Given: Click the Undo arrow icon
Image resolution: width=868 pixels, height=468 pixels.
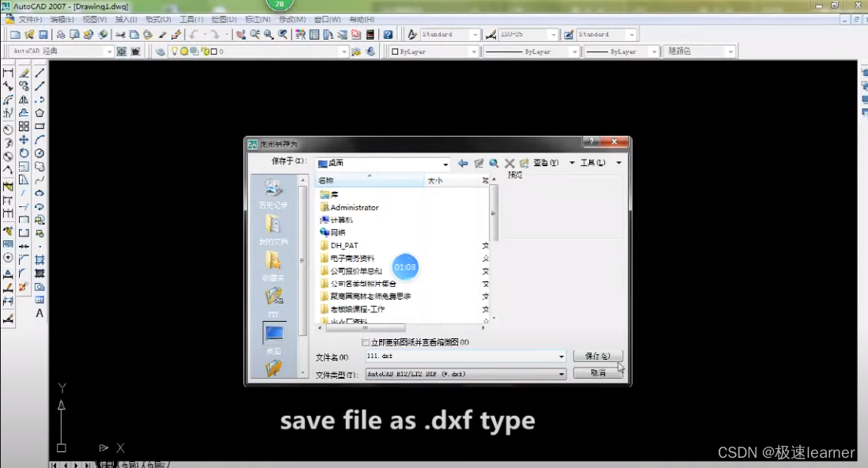Looking at the screenshot, I should pos(194,34).
